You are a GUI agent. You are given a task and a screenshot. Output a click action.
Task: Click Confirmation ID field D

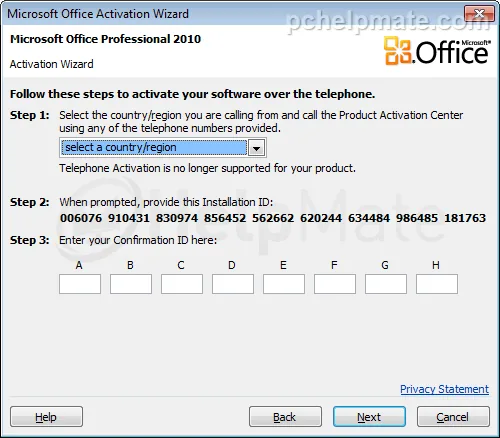click(x=233, y=284)
